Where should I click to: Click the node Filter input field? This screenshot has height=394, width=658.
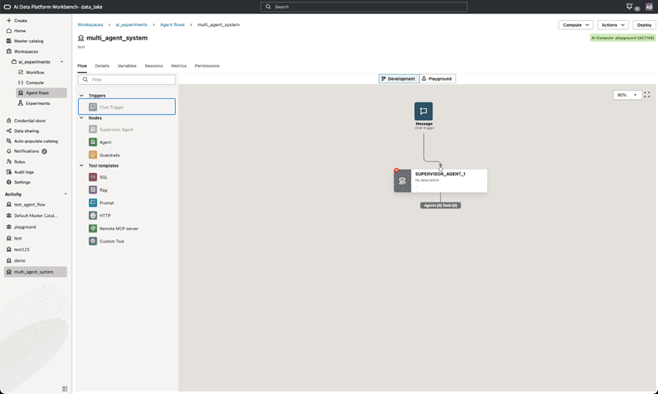[x=127, y=79]
